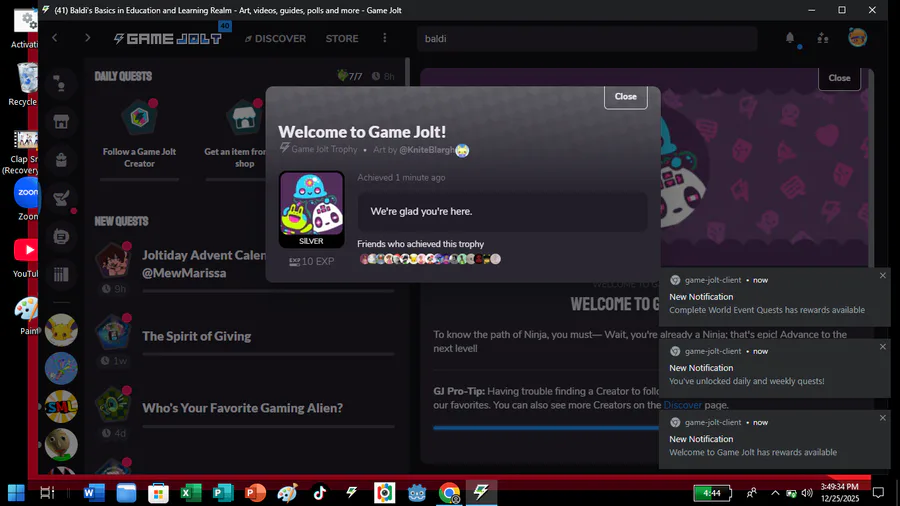Navigate forward with the right arrow
The image size is (900, 506).
(x=87, y=38)
